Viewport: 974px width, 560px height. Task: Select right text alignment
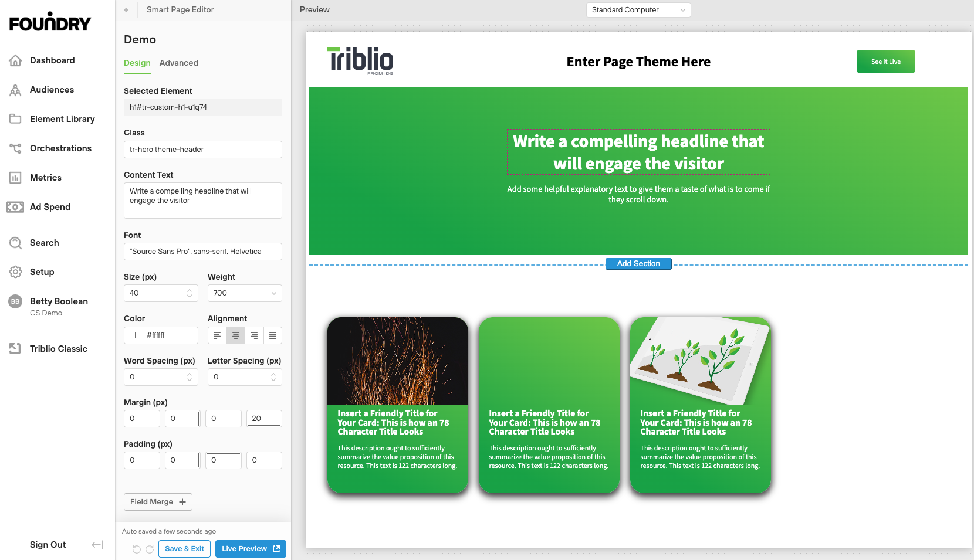coord(254,335)
